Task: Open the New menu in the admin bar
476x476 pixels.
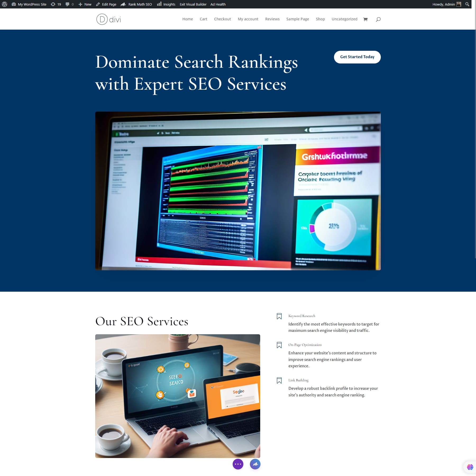Action: click(x=85, y=4)
